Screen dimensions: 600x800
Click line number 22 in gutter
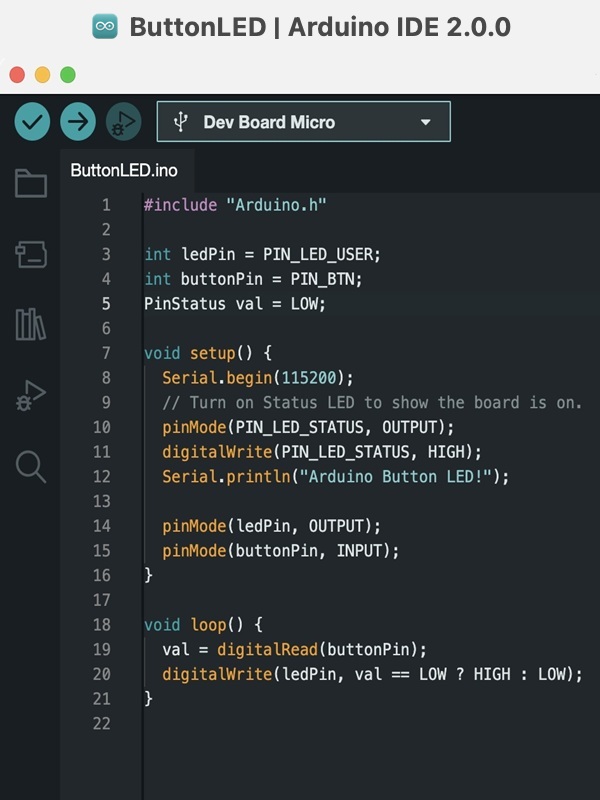coord(102,723)
